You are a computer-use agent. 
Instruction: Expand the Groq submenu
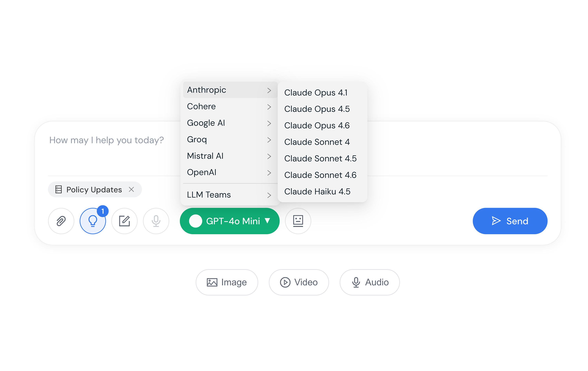pos(230,139)
